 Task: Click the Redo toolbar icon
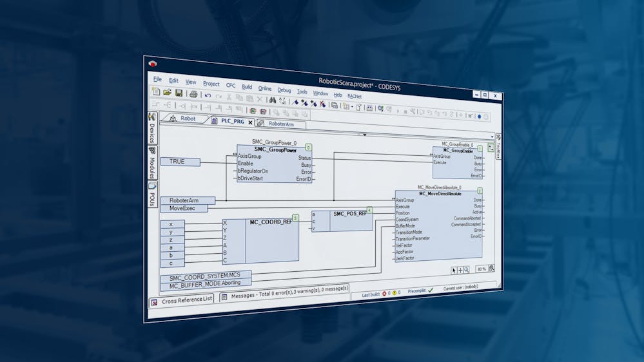pos(219,96)
